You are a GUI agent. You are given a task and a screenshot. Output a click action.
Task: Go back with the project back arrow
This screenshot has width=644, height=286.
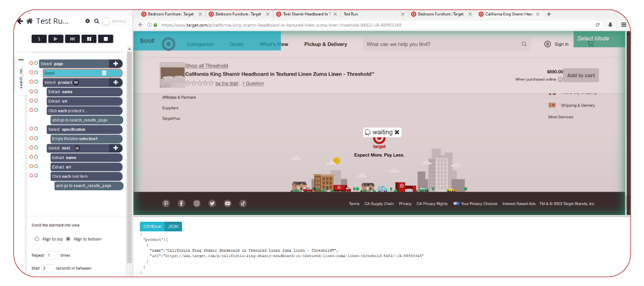click(x=20, y=21)
